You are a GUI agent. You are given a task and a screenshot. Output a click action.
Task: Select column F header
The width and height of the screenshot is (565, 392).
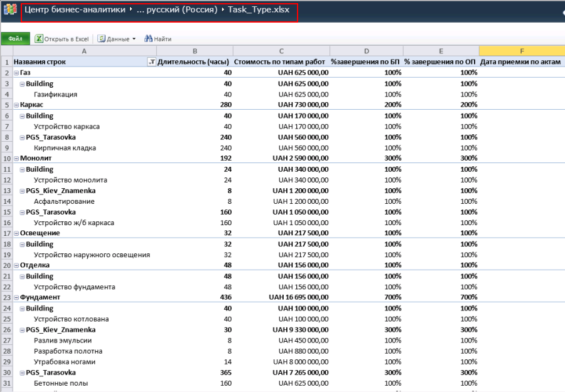[x=522, y=51]
